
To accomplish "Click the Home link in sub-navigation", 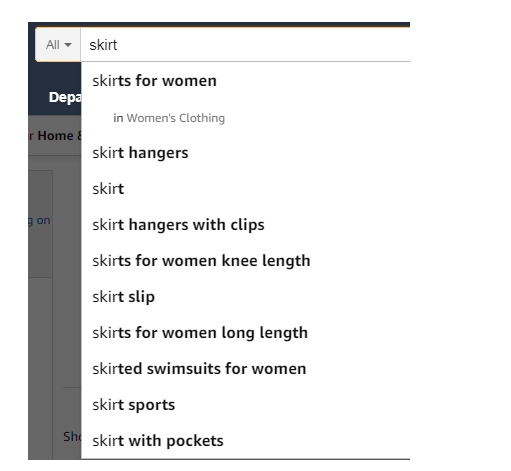I will (x=55, y=136).
